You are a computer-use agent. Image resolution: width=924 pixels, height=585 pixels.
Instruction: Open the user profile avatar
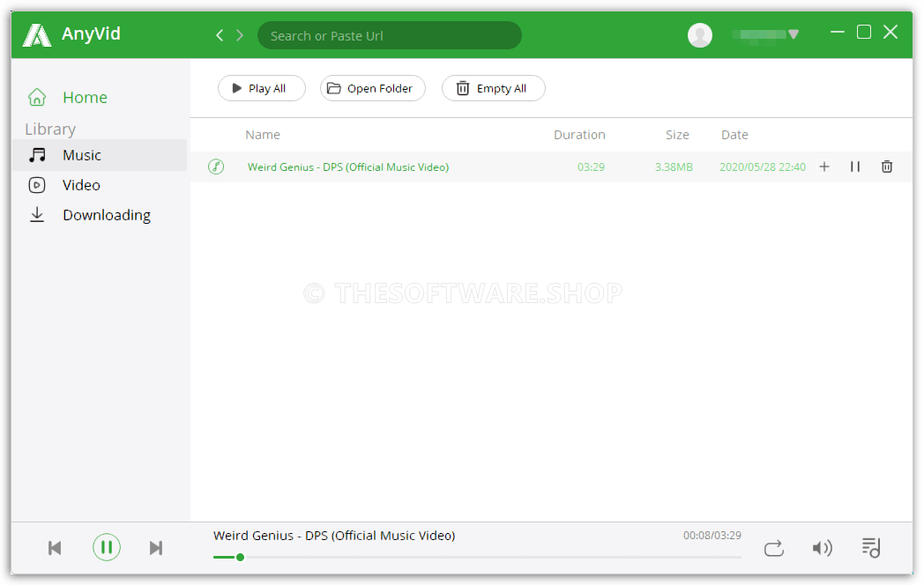coord(700,35)
